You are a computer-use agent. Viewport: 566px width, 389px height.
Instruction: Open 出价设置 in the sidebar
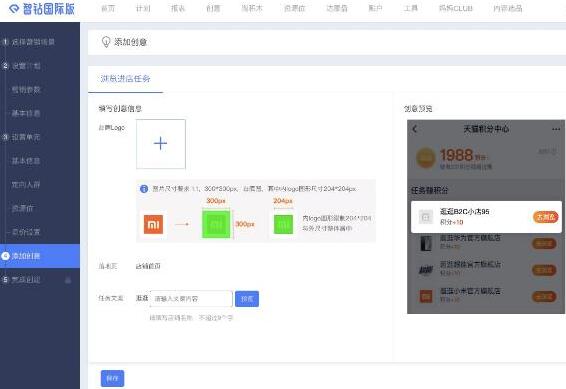(26, 232)
